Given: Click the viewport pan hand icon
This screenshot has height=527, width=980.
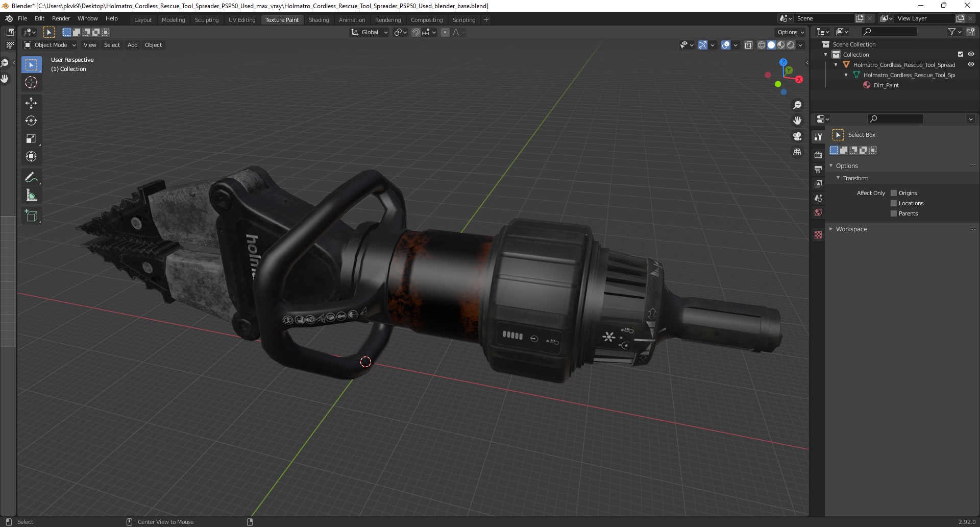Looking at the screenshot, I should coord(797,121).
